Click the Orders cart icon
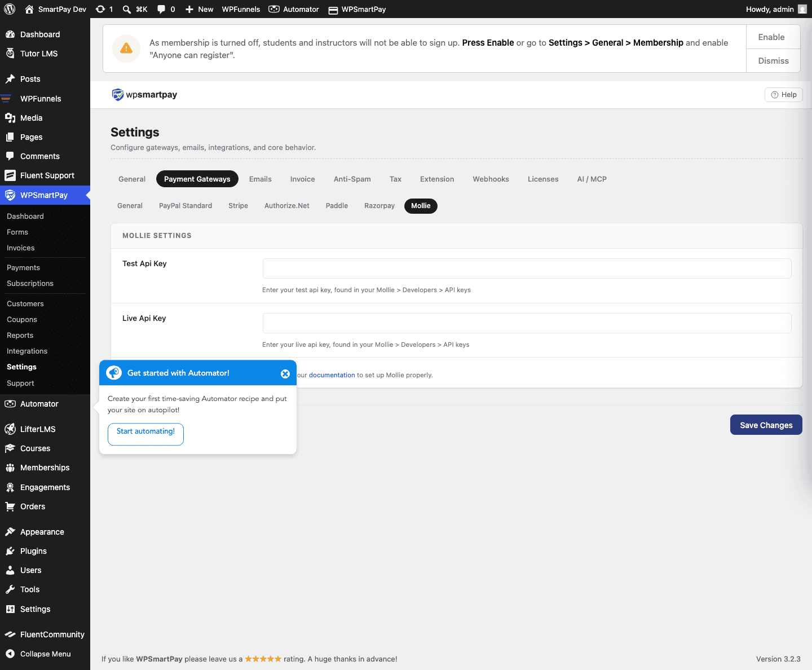 coord(10,506)
